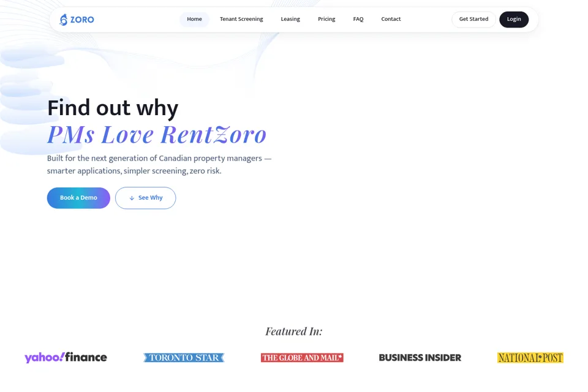Go to Tenant Screening page
The image size is (588, 392).
[241, 19]
